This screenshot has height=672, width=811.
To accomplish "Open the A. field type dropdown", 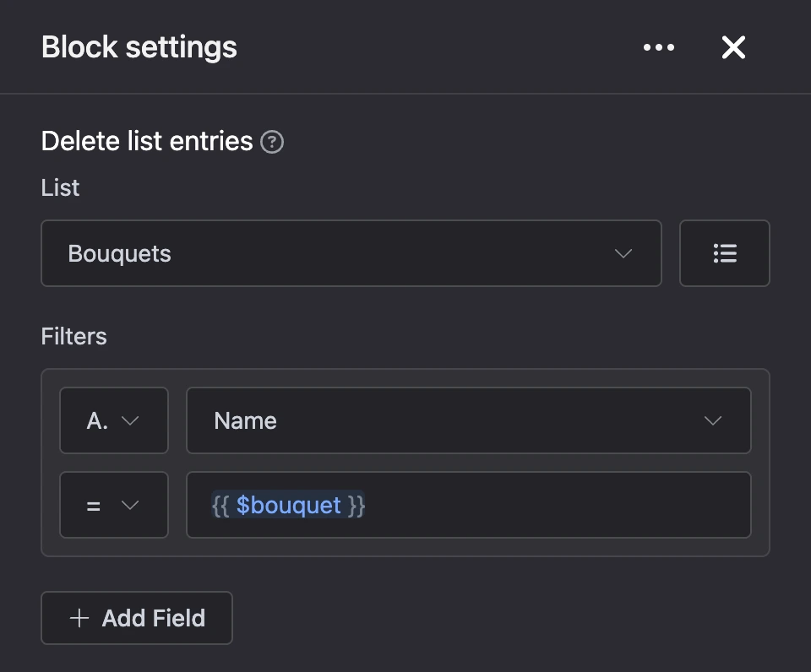I will [114, 420].
